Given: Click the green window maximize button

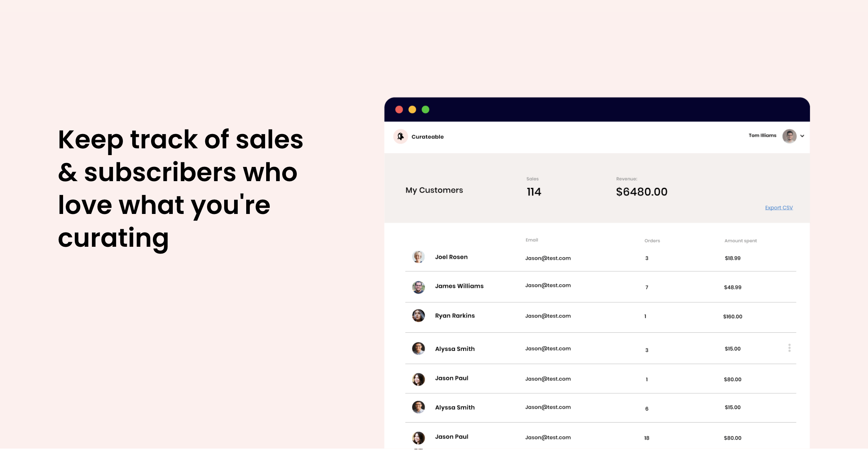Looking at the screenshot, I should point(425,109).
